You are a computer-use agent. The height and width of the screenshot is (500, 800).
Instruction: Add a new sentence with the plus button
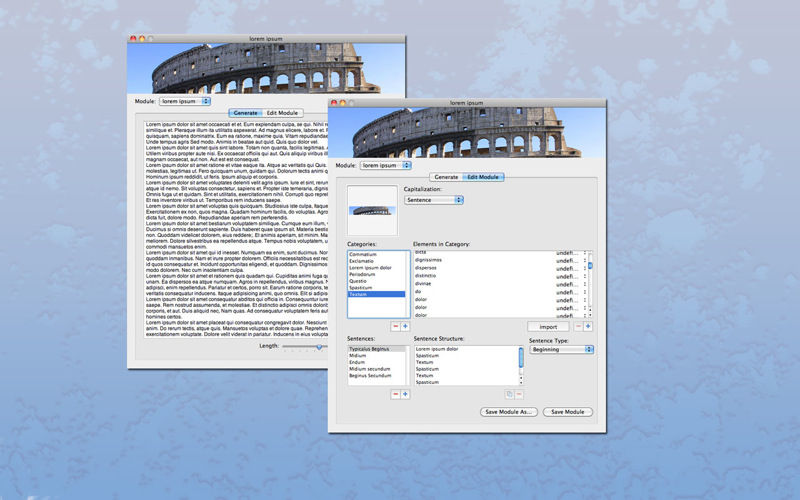[x=405, y=394]
